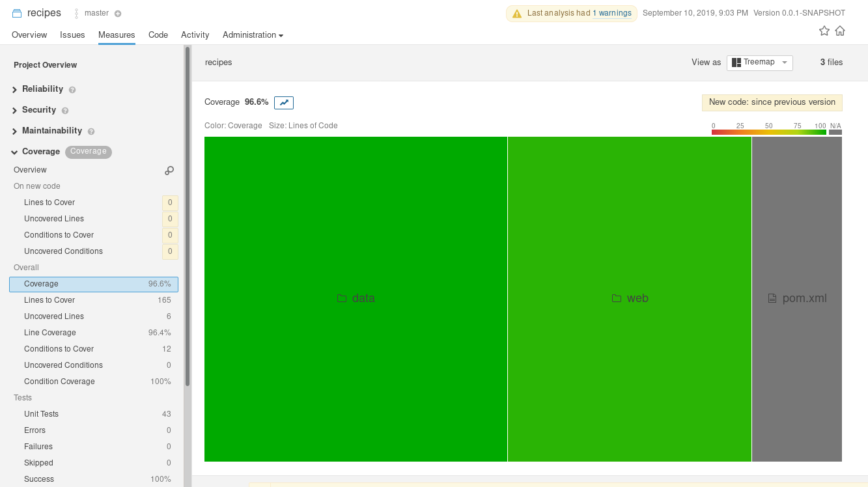Click the plus icon beside master
The width and height of the screenshot is (868, 487).
coord(118,14)
